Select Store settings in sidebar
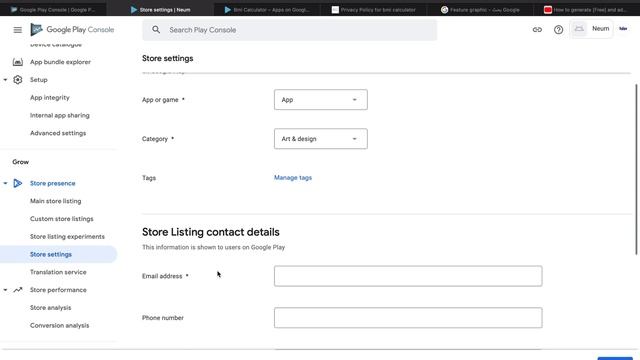The image size is (640, 360). (x=58, y=254)
